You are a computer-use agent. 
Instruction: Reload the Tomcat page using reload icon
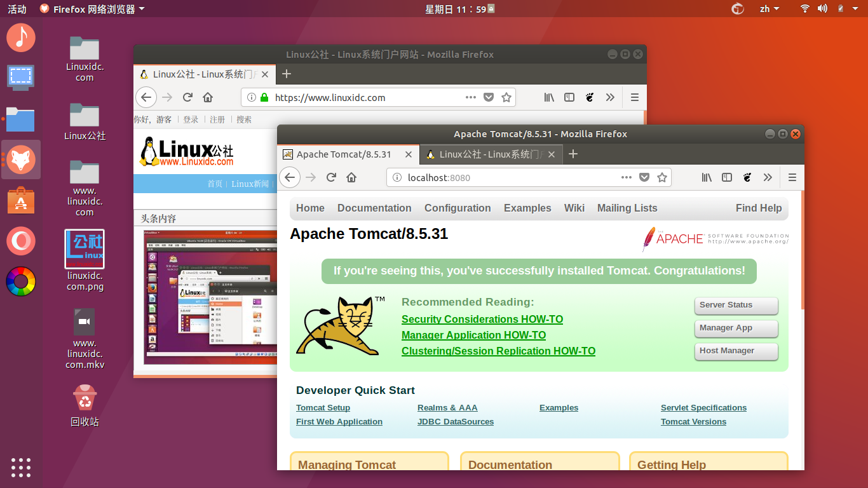tap(331, 177)
